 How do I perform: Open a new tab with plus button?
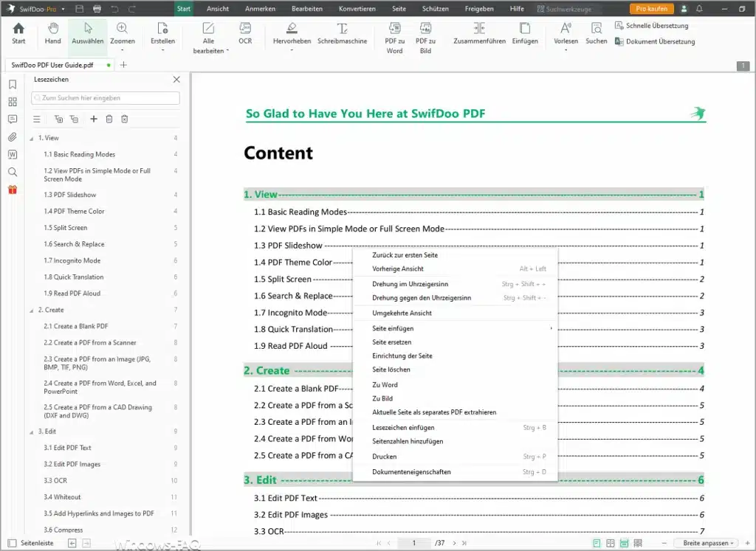pyautogui.click(x=123, y=64)
